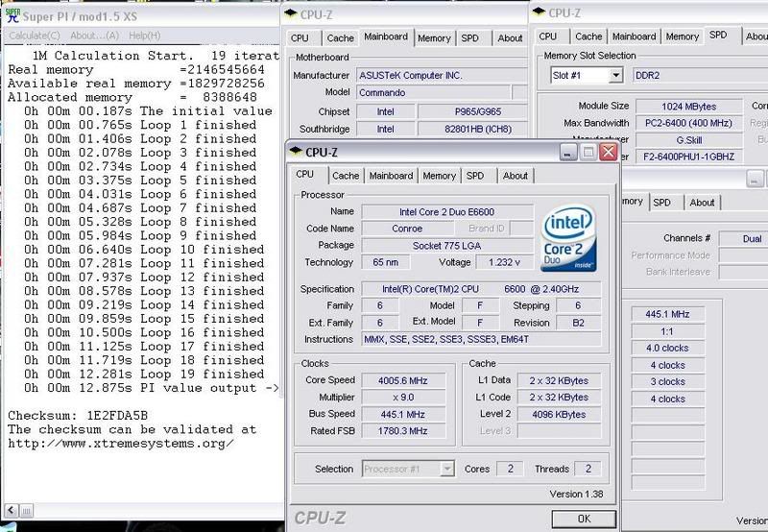Click the Max Bandwidth value PC2-6400 (400 MHz)

point(689,123)
